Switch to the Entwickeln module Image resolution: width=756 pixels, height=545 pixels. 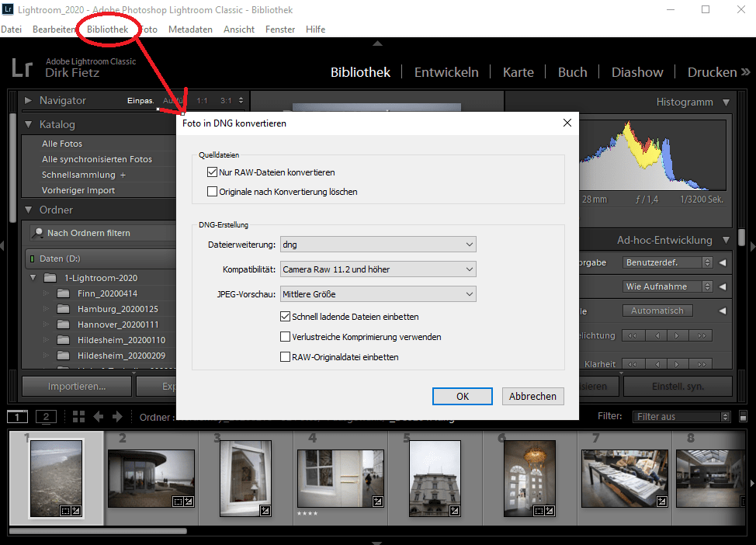pyautogui.click(x=446, y=72)
